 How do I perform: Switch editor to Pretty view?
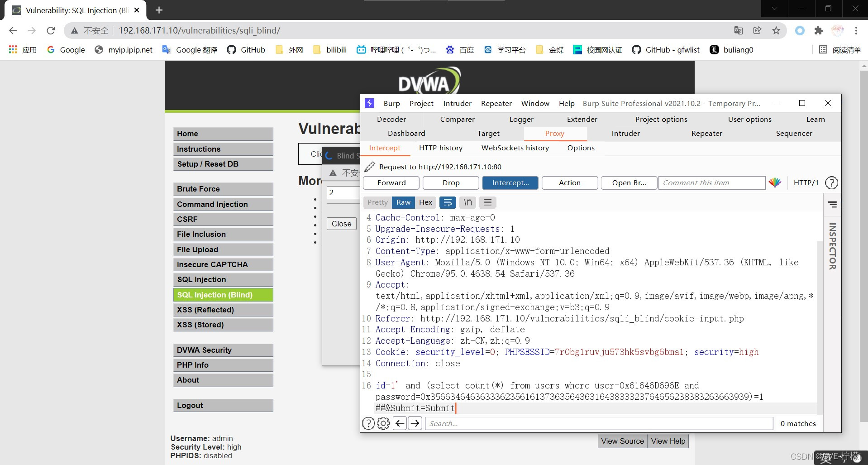coord(377,202)
